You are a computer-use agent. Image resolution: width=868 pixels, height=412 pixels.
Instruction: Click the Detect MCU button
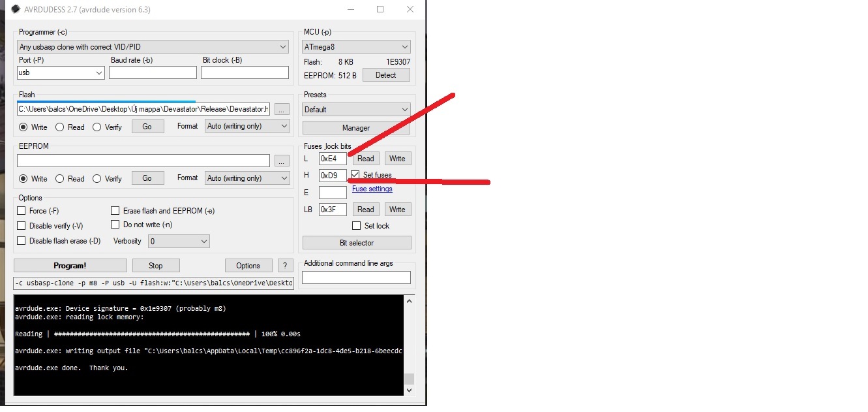coord(385,75)
